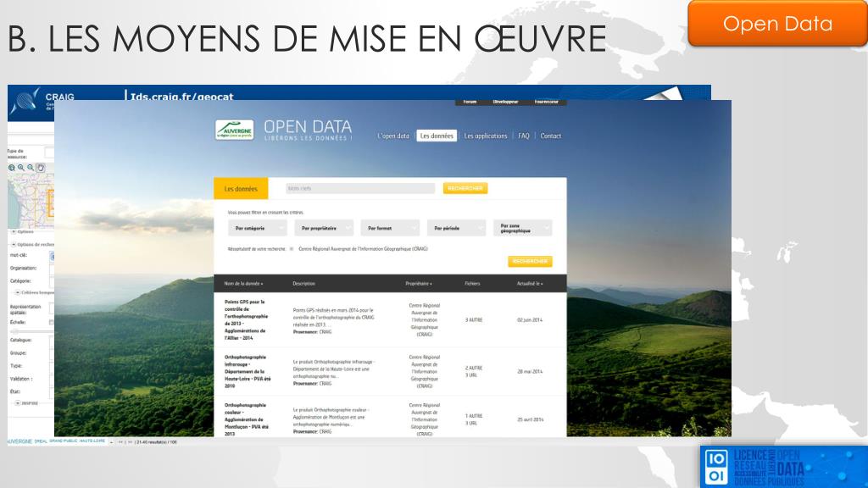Toggle the Échelle checkbox in geocat

pyautogui.click(x=52, y=322)
